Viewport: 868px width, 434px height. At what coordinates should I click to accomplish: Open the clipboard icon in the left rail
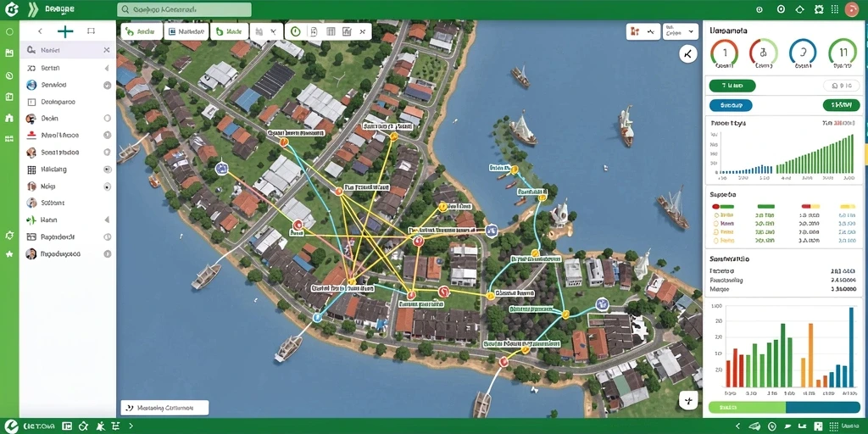pos(8,97)
